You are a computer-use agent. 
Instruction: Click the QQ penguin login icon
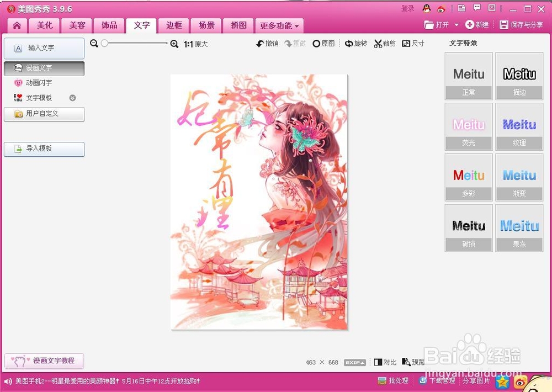click(x=427, y=9)
